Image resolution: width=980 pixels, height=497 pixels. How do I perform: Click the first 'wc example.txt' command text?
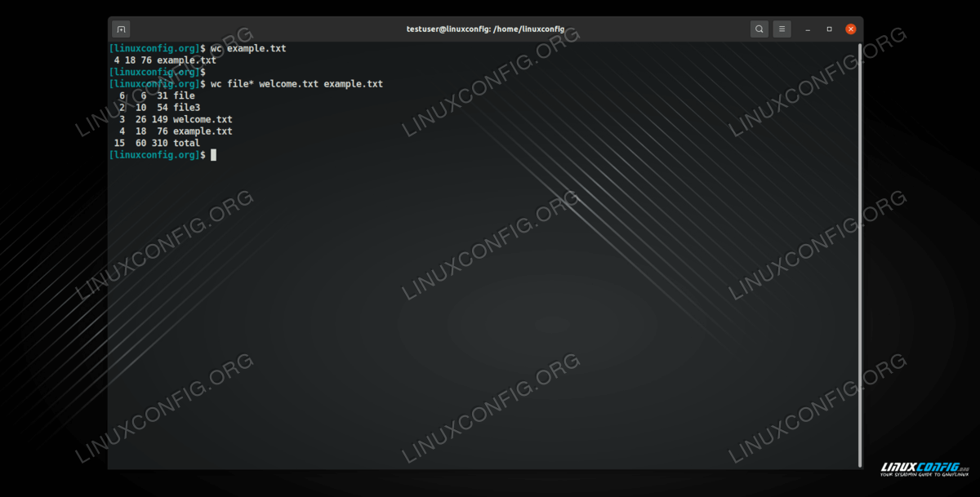pyautogui.click(x=248, y=49)
